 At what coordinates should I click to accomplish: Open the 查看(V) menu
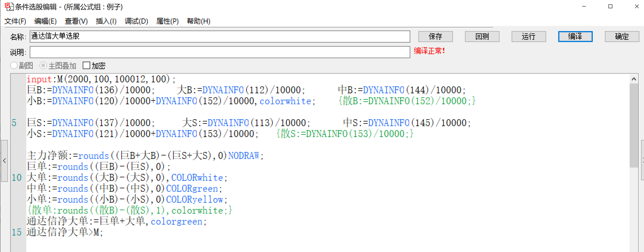(x=76, y=21)
